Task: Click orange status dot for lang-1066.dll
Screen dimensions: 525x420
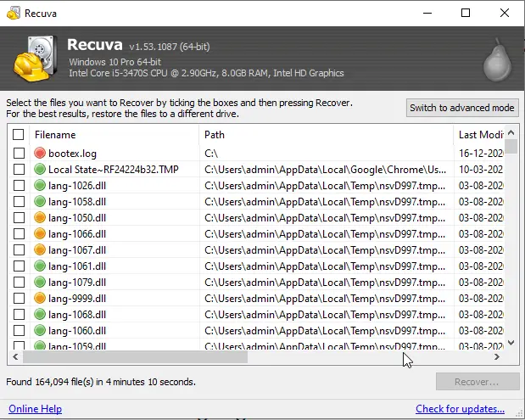Action: point(40,233)
